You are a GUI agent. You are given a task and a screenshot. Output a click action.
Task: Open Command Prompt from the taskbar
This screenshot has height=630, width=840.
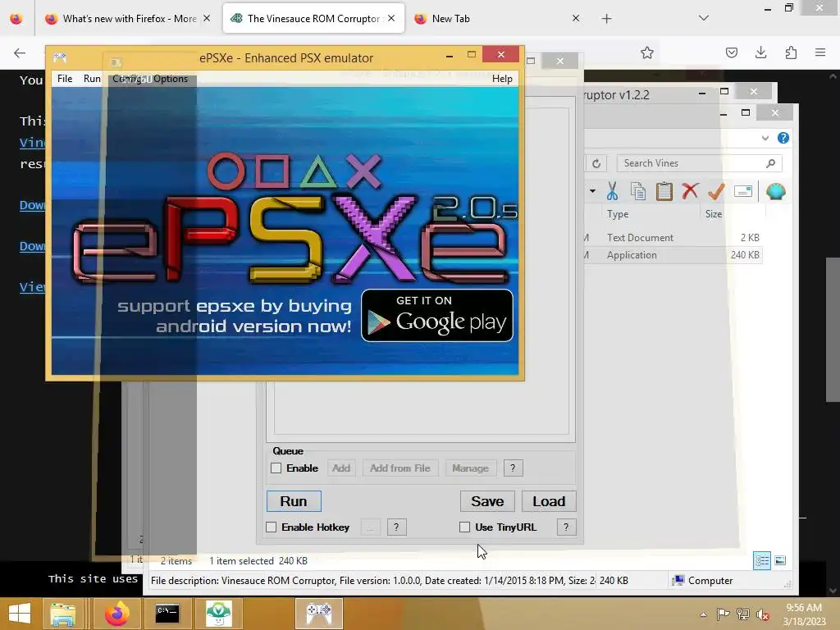tap(167, 614)
